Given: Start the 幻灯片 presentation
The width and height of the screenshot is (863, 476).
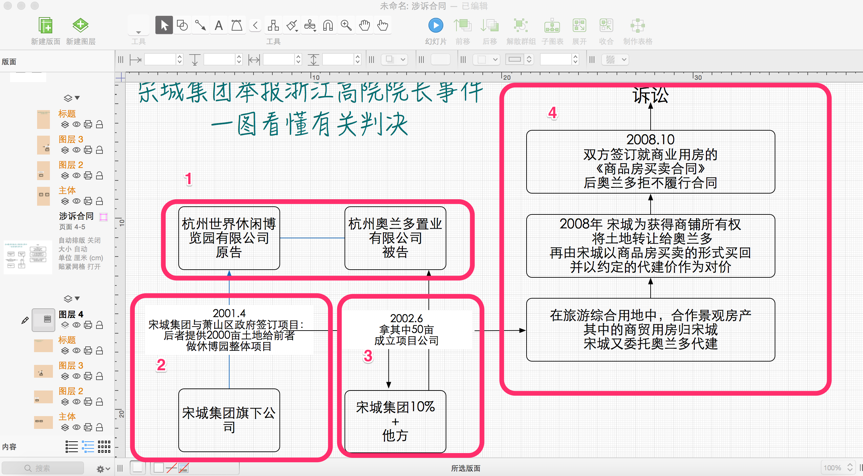Looking at the screenshot, I should (x=435, y=25).
